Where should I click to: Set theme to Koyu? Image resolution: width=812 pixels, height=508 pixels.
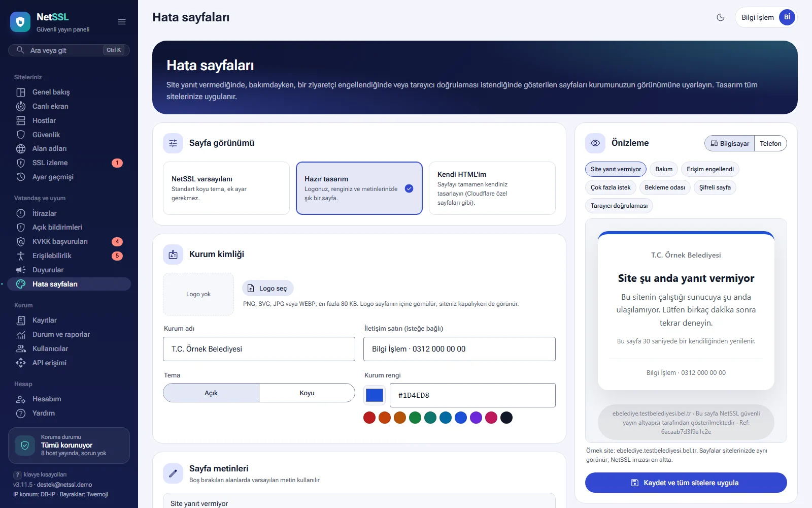coord(307,393)
